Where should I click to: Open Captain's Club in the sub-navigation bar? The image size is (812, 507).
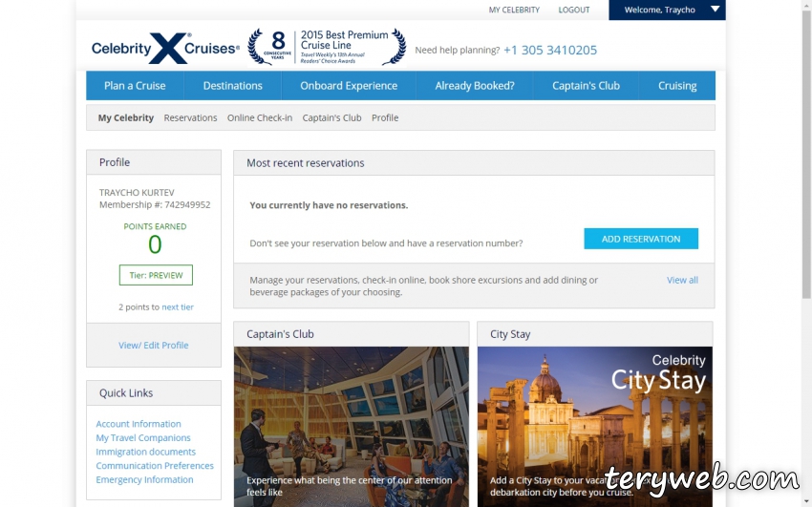(x=331, y=118)
